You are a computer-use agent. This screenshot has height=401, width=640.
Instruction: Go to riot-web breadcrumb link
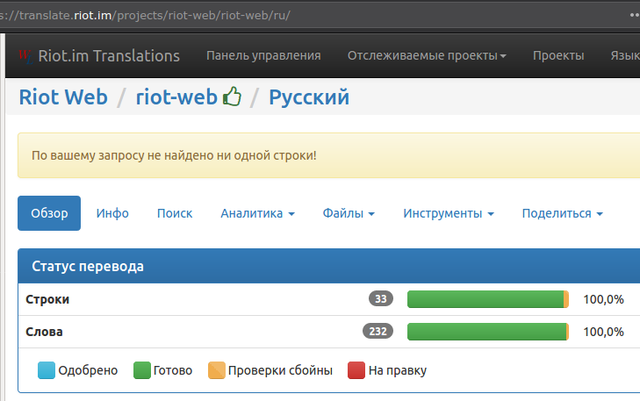[x=176, y=97]
